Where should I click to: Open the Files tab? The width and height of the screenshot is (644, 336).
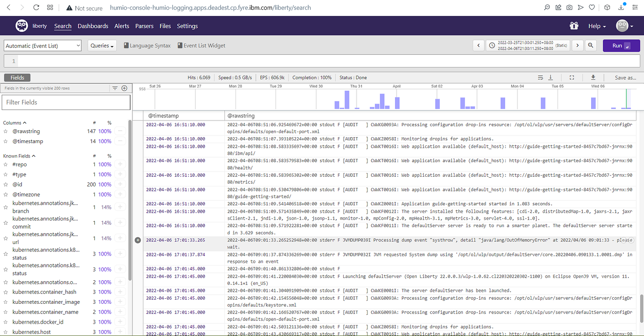tap(165, 26)
